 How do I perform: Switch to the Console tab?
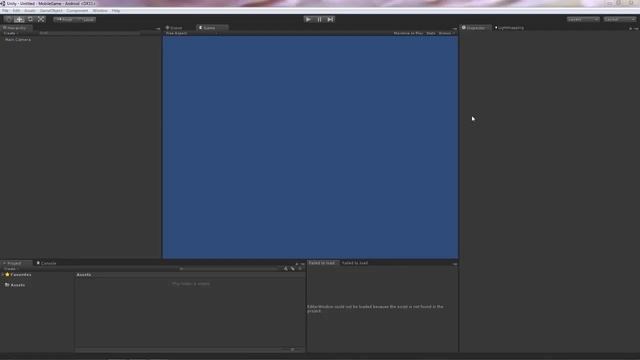click(47, 263)
